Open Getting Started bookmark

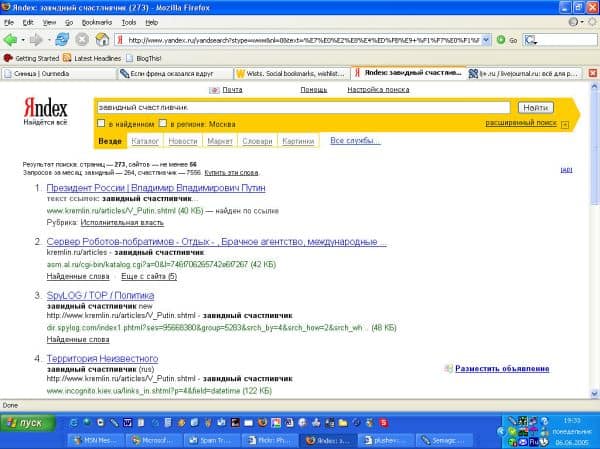click(x=31, y=58)
